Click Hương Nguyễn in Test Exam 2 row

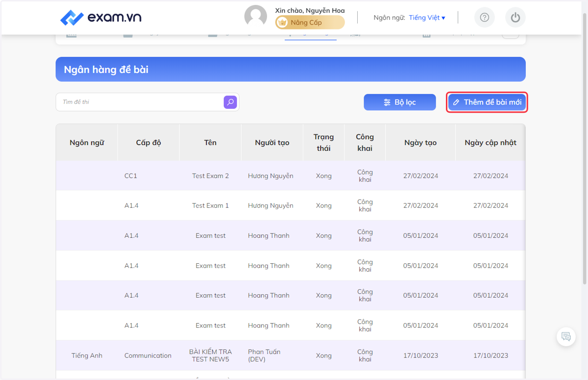pos(270,176)
